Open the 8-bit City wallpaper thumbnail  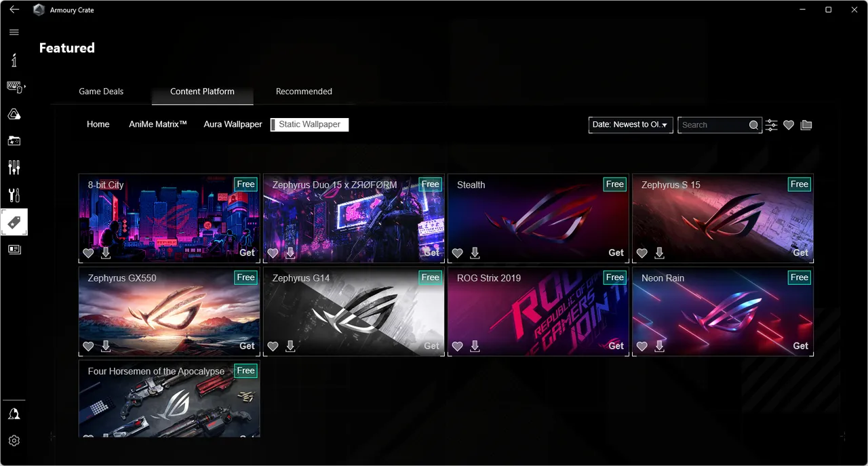pyautogui.click(x=170, y=218)
